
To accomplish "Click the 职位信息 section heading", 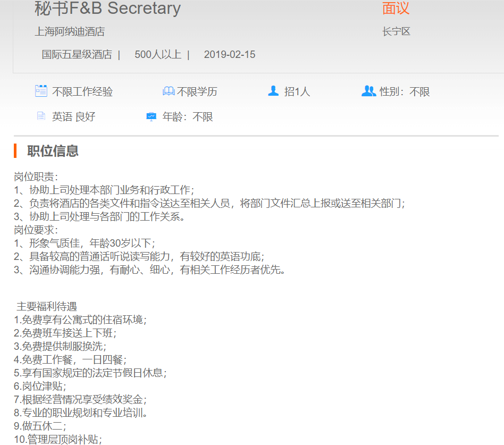I will [53, 150].
